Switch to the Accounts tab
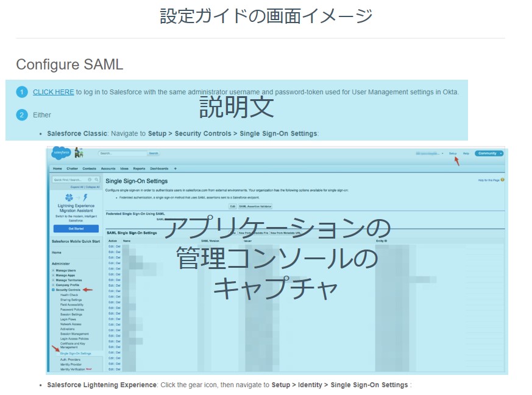This screenshot has height=395, width=532. click(x=108, y=169)
